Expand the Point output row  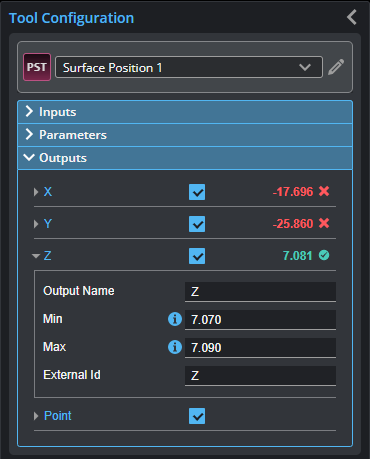(36, 416)
